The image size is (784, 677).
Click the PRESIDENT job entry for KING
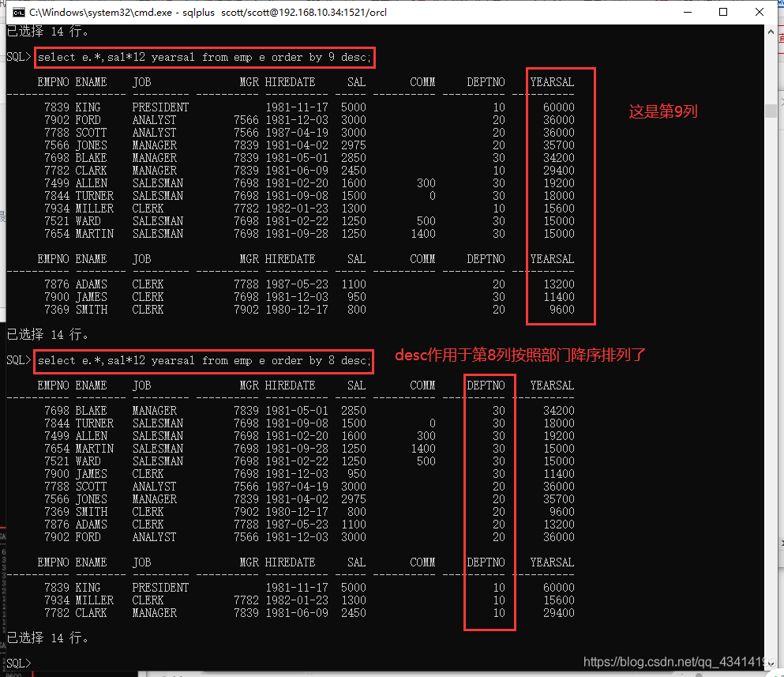tap(160, 107)
